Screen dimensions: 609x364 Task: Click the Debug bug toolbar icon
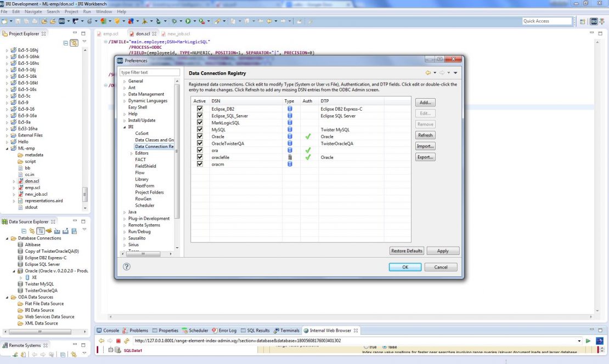[174, 21]
